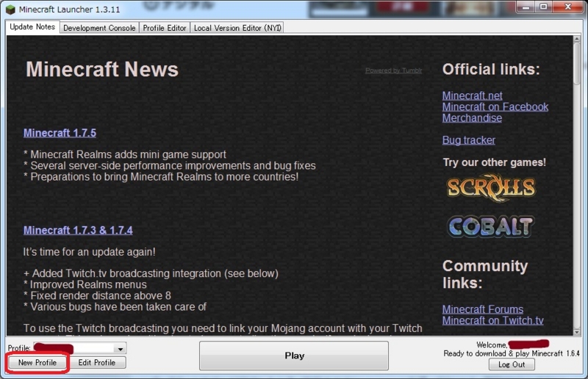Expand the Profile dropdown
This screenshot has width=588, height=379.
120,349
